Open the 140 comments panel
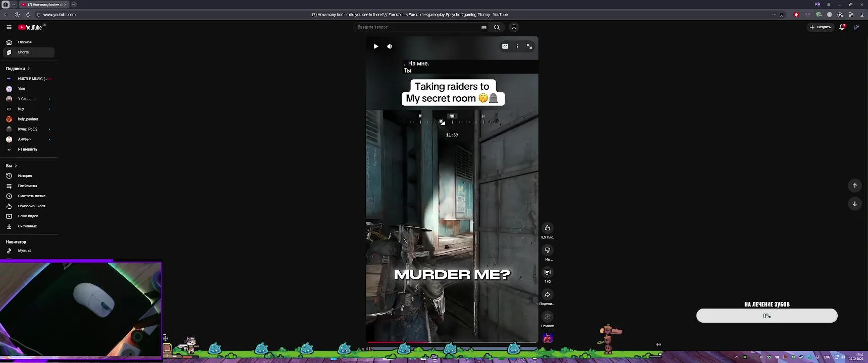The height and width of the screenshot is (363, 868). 548,272
